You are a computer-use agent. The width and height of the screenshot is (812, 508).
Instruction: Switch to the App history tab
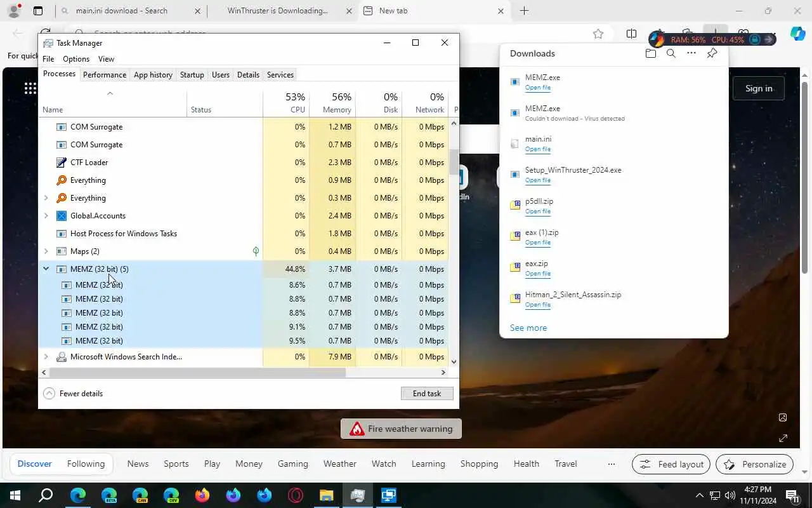tap(153, 75)
